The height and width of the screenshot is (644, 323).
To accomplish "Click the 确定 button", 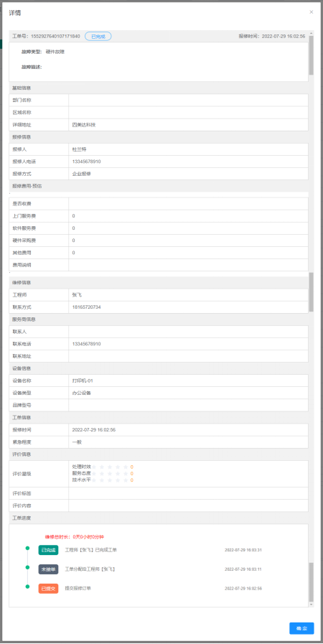I will 301,628.
